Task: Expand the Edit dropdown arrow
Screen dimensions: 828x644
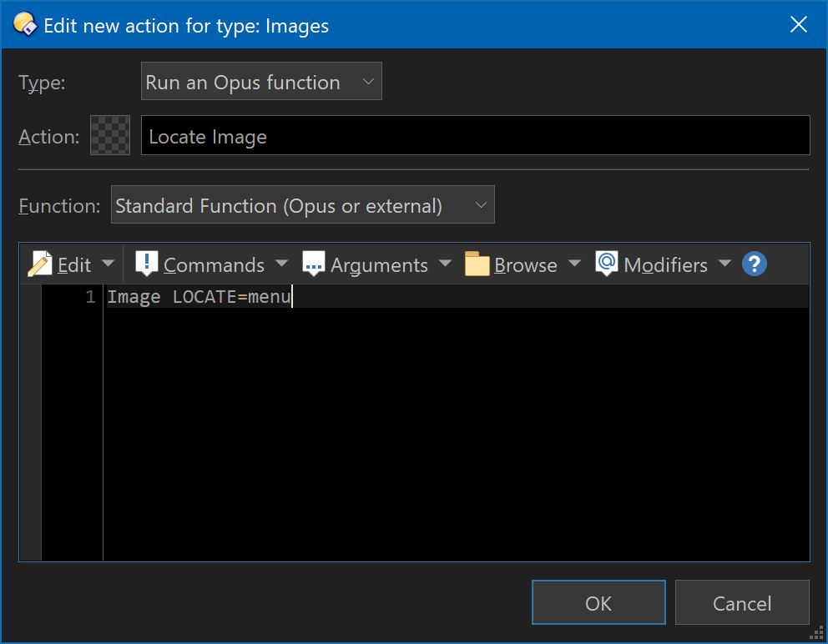Action: tap(108, 263)
